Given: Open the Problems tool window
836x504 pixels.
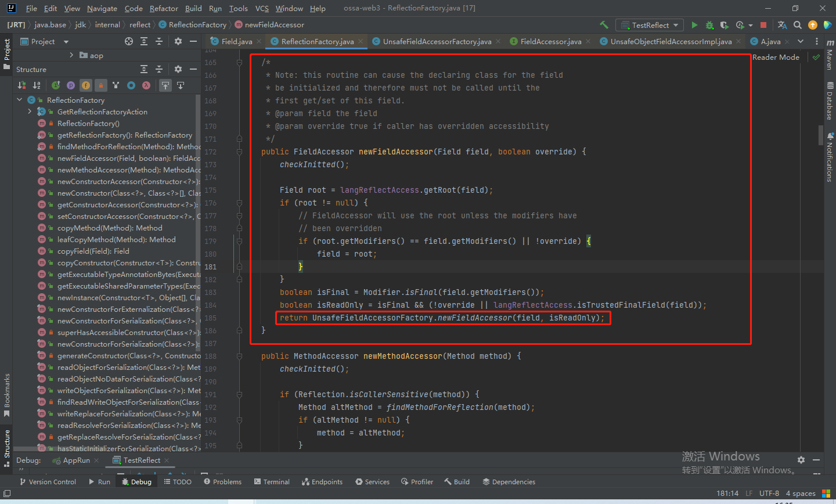Looking at the screenshot, I should 222,482.
